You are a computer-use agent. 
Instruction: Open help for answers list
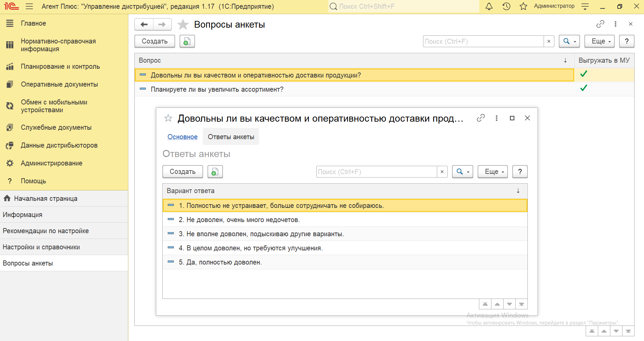pyautogui.click(x=520, y=172)
